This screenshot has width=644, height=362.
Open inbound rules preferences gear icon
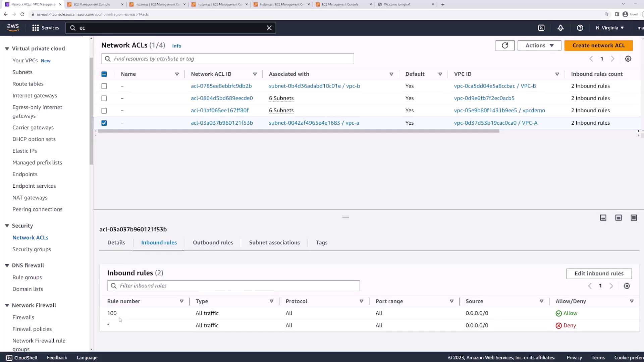(x=627, y=286)
